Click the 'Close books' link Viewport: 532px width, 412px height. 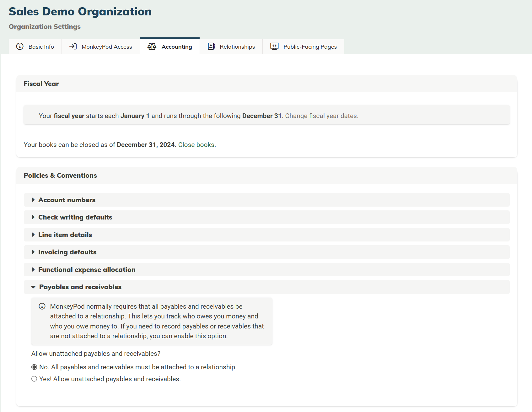196,145
